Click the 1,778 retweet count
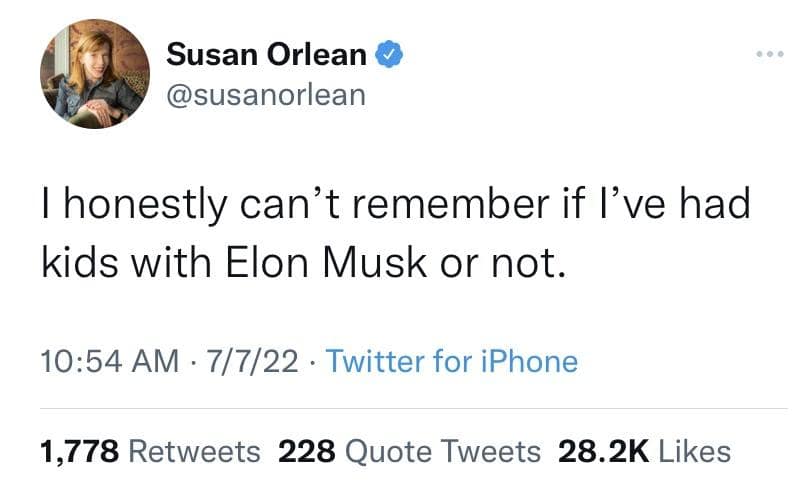 [80, 451]
